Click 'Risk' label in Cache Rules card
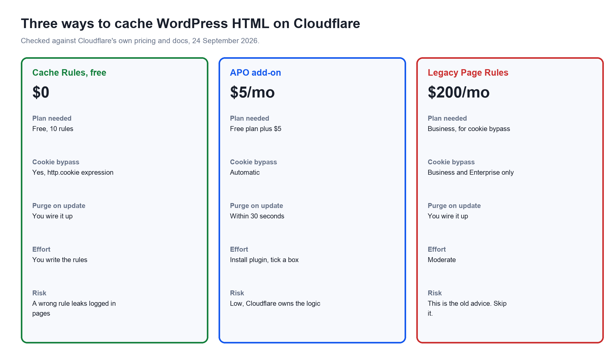Viewport: 614px width, 364px height. pos(39,293)
